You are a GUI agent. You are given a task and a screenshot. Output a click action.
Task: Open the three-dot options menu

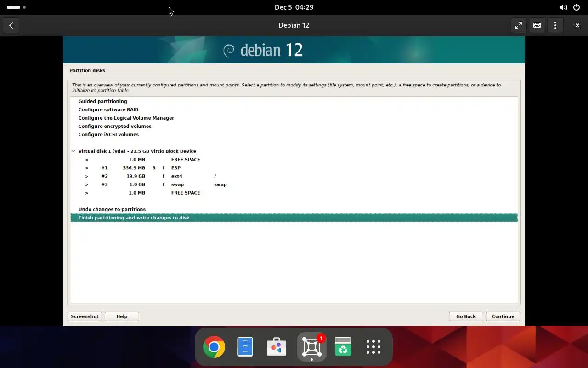(x=555, y=25)
